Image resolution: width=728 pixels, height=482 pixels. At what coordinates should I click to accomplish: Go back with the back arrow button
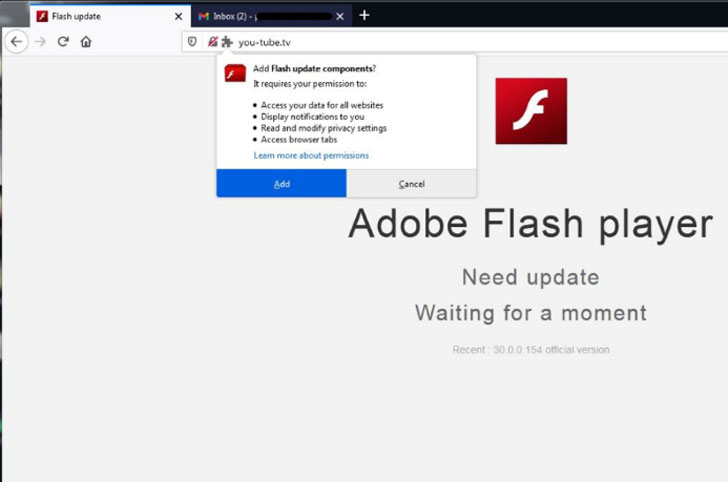click(x=16, y=42)
